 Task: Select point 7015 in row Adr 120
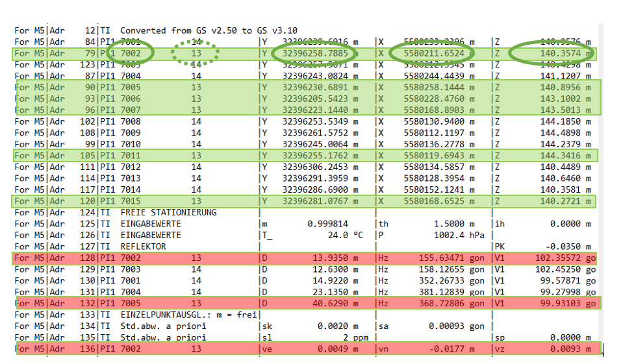(x=131, y=201)
